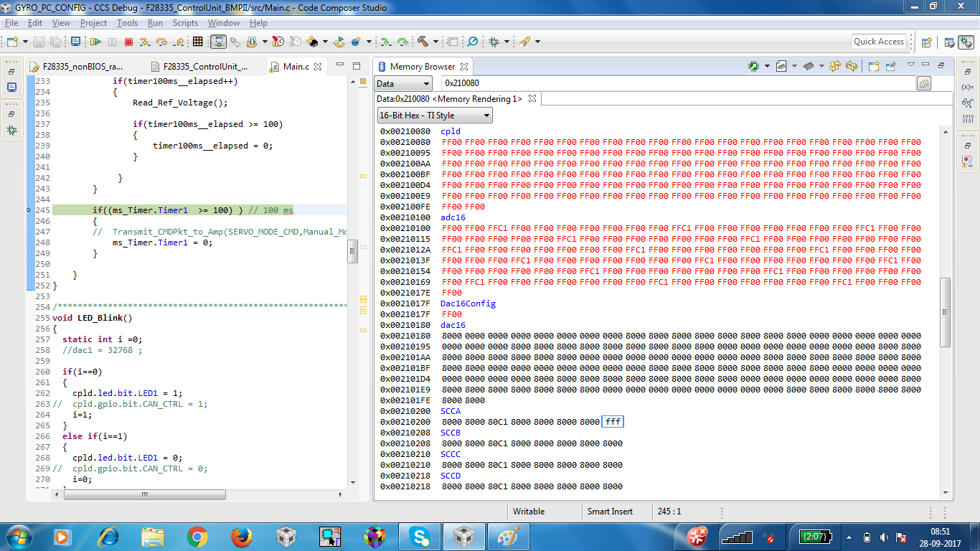The image size is (980, 551).
Task: Click the Step Over toolbar icon
Action: (x=161, y=42)
